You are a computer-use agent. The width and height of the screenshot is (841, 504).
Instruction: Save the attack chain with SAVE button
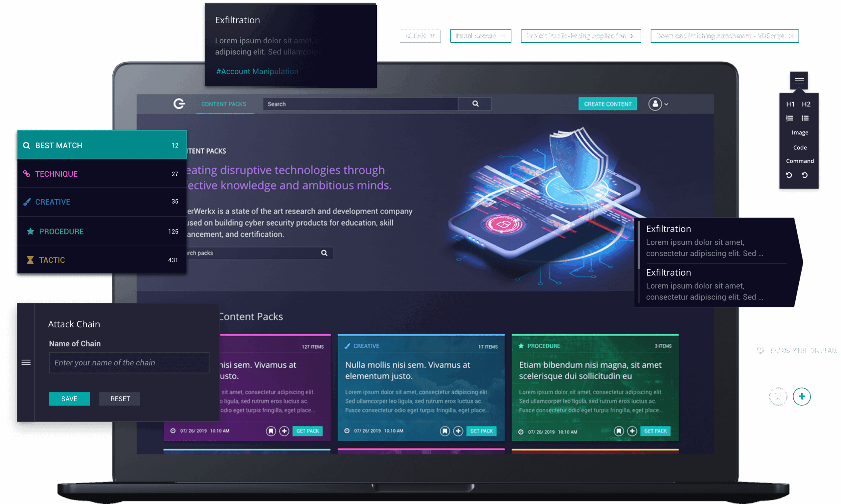click(69, 399)
